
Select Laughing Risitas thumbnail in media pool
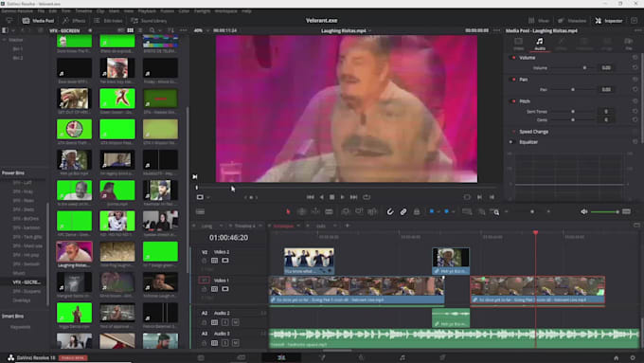(x=74, y=251)
